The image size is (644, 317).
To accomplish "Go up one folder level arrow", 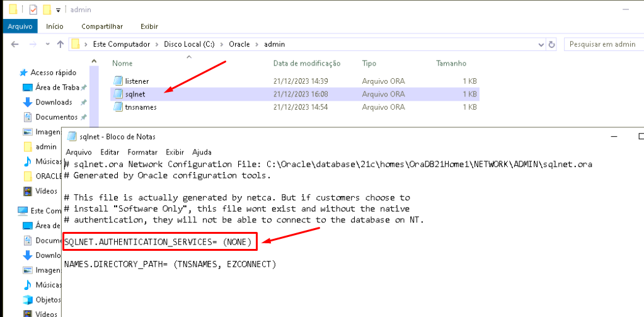I will tap(60, 44).
